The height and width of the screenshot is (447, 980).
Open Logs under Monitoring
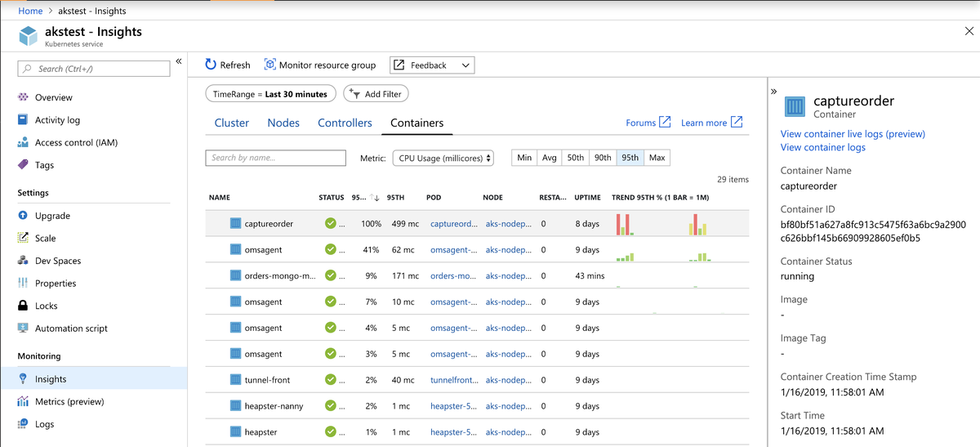coord(44,424)
